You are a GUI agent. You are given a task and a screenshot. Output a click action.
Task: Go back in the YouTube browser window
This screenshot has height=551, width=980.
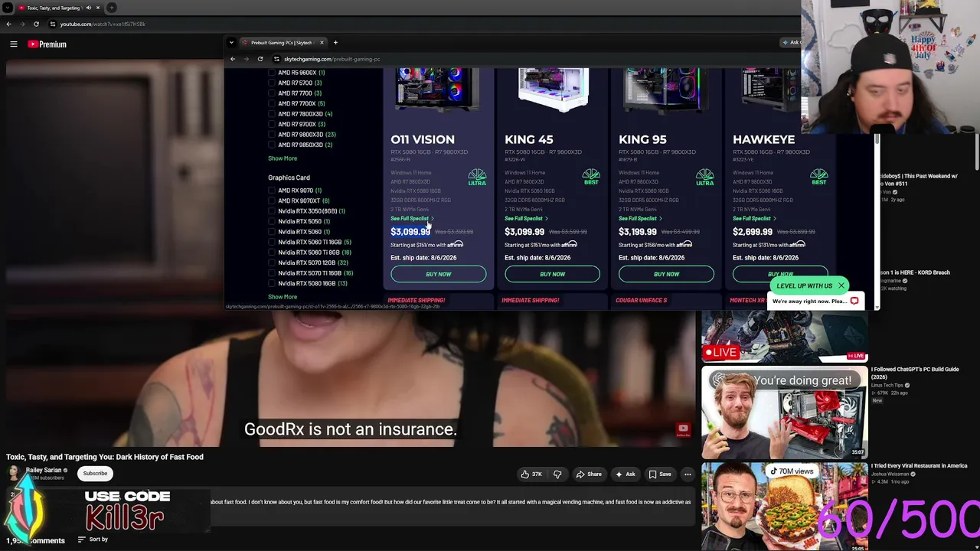pyautogui.click(x=8, y=24)
